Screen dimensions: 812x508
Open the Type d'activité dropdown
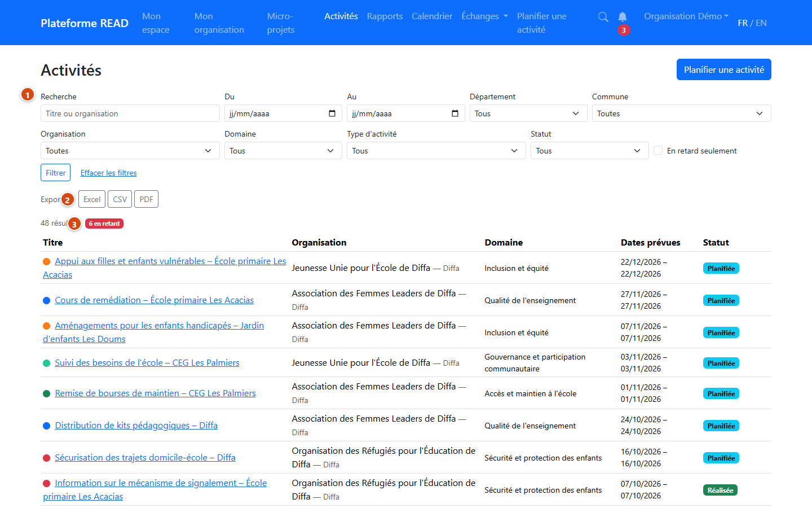tap(436, 151)
